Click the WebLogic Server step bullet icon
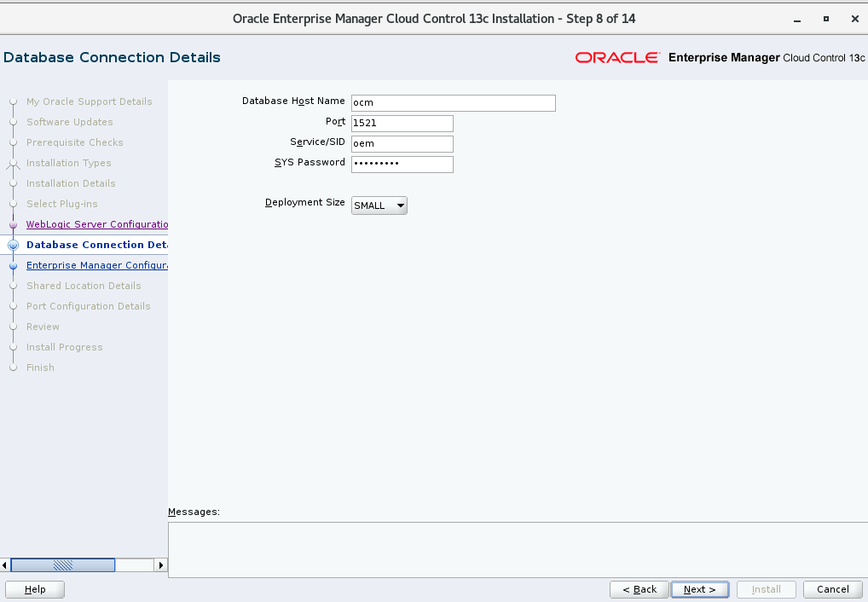The height and width of the screenshot is (602, 868). 14,225
